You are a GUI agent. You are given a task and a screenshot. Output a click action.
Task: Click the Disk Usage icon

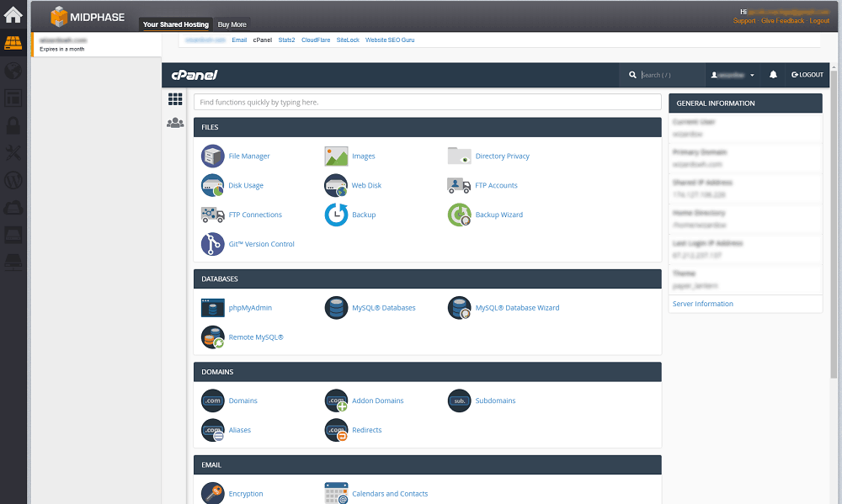[x=213, y=186]
